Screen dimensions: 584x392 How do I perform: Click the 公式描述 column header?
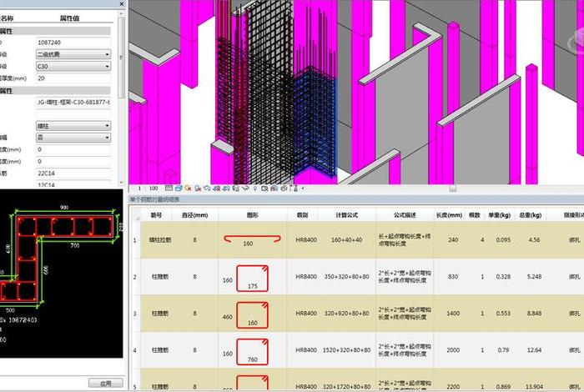tap(405, 215)
